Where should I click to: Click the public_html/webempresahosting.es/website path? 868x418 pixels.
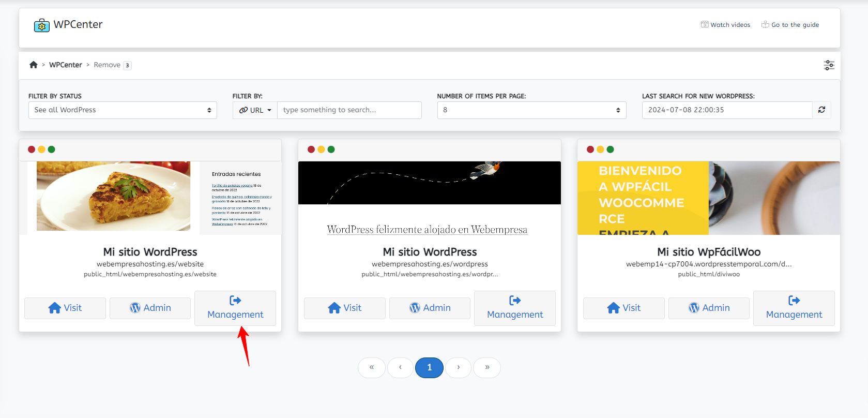pyautogui.click(x=150, y=274)
